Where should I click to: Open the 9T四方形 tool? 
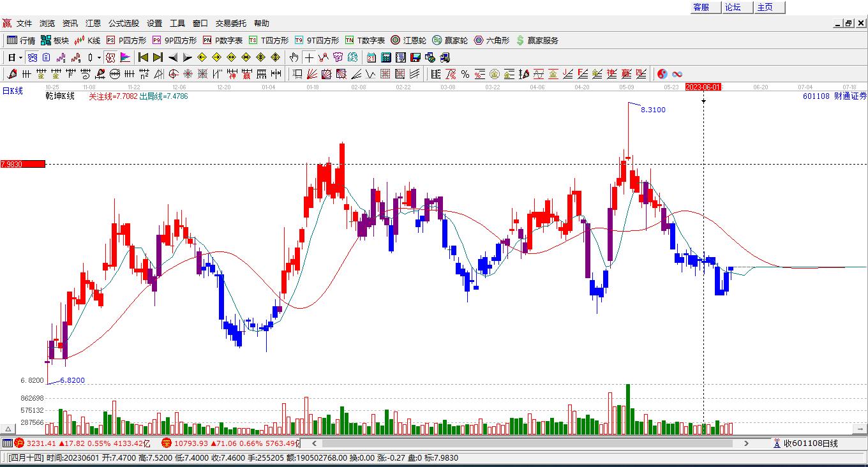(x=317, y=40)
